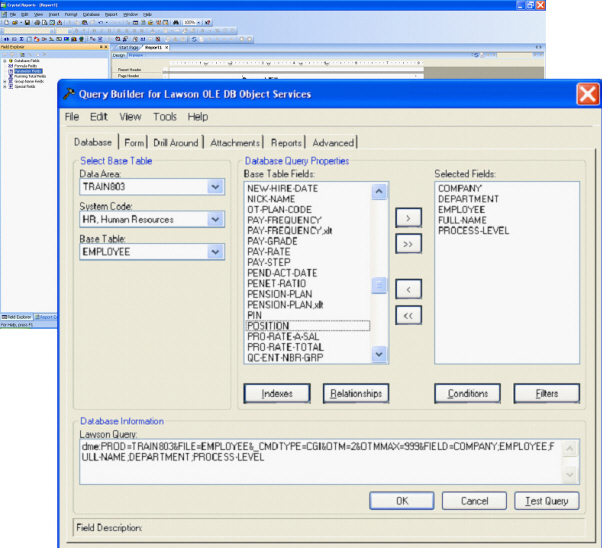Switch to the Attachments tab
Image resolution: width=602 pixels, height=548 pixels.
click(x=235, y=143)
